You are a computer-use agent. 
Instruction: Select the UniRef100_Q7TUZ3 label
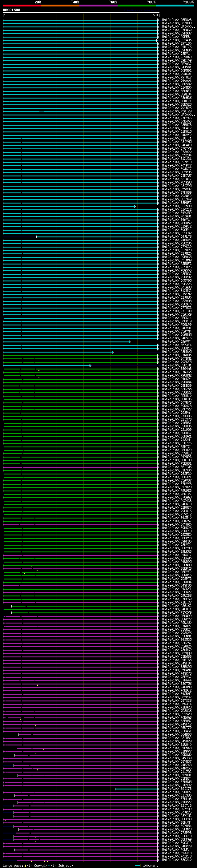pos(177,308)
